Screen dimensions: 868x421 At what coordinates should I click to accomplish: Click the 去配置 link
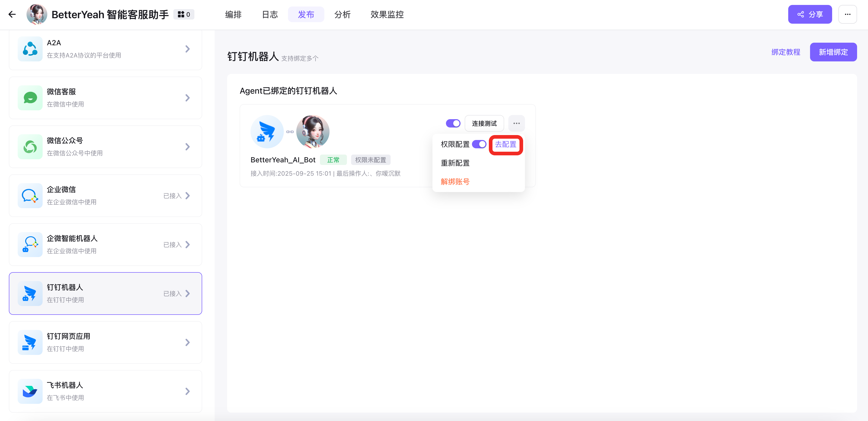pyautogui.click(x=505, y=145)
